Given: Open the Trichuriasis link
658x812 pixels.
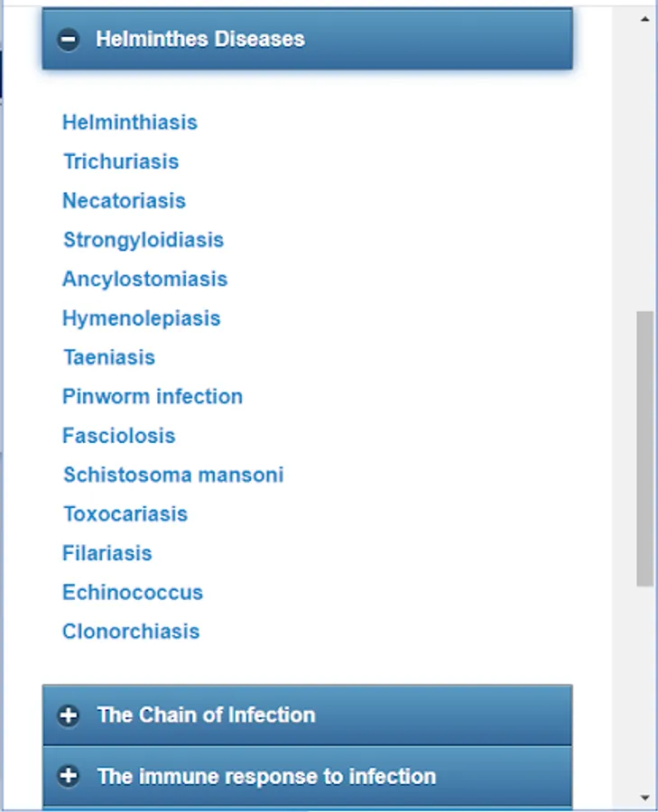Looking at the screenshot, I should (121, 162).
